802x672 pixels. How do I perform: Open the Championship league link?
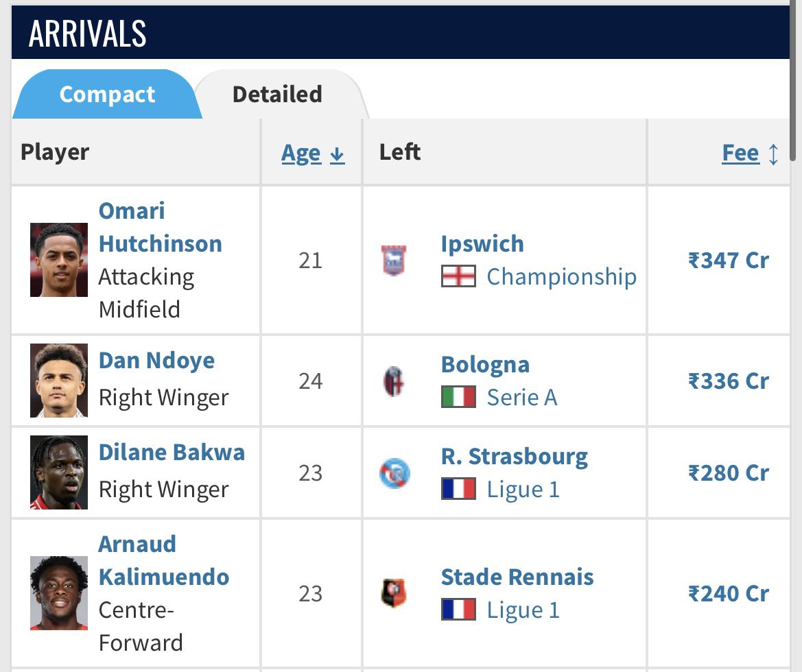point(562,276)
